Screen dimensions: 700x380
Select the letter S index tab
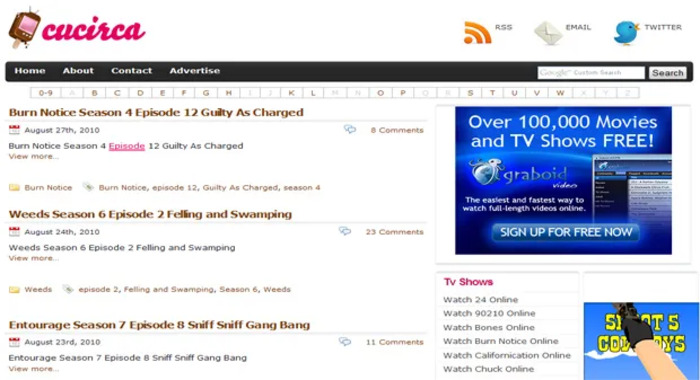(470, 93)
